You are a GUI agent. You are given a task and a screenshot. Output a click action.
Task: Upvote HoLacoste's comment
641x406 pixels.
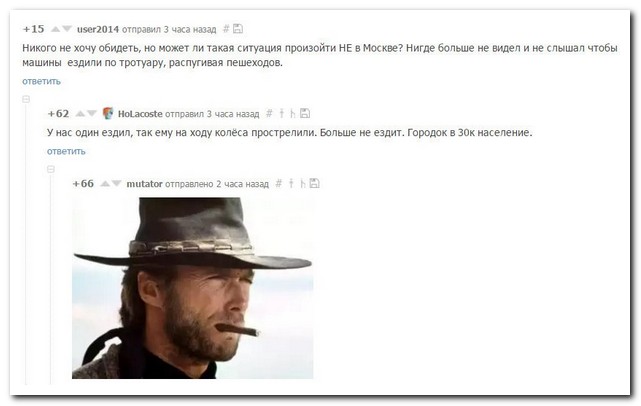tap(80, 113)
